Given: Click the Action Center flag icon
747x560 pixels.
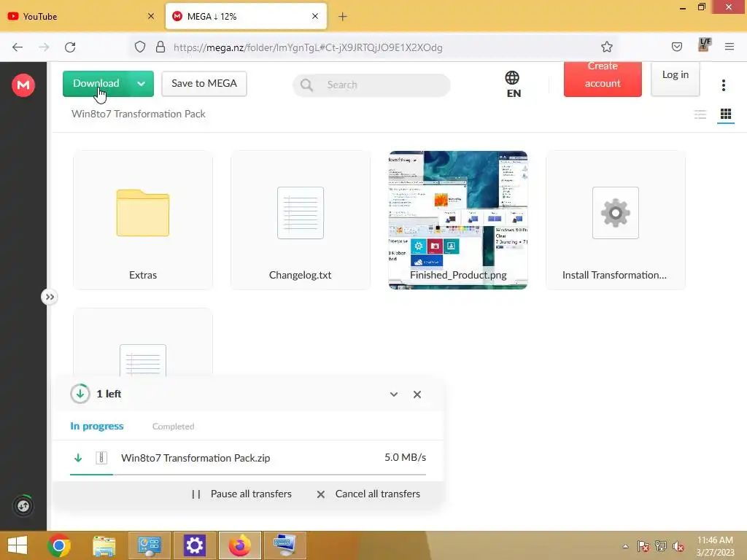Looking at the screenshot, I should (x=643, y=546).
